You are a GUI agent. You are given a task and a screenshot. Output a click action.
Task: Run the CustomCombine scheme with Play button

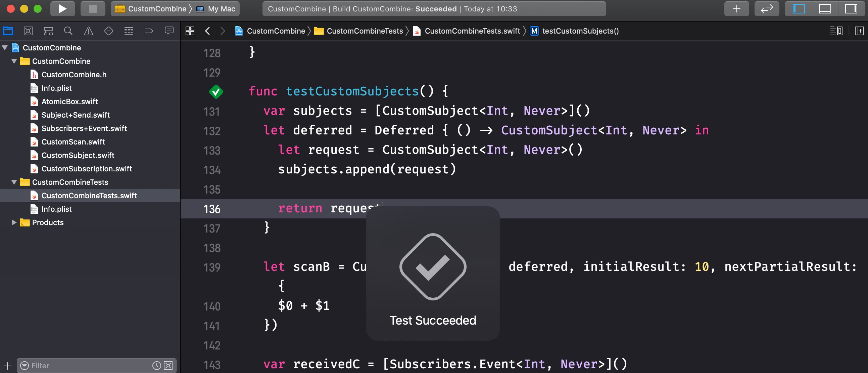pos(62,9)
